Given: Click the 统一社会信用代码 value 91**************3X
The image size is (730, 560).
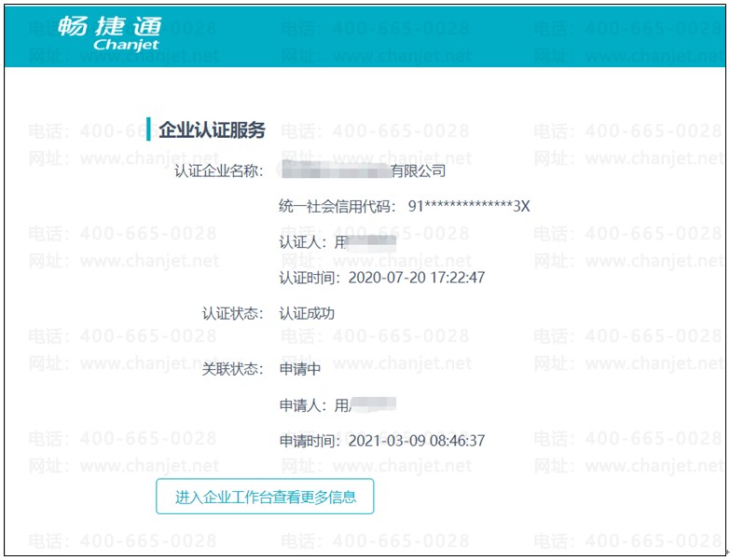Looking at the screenshot, I should tap(469, 206).
